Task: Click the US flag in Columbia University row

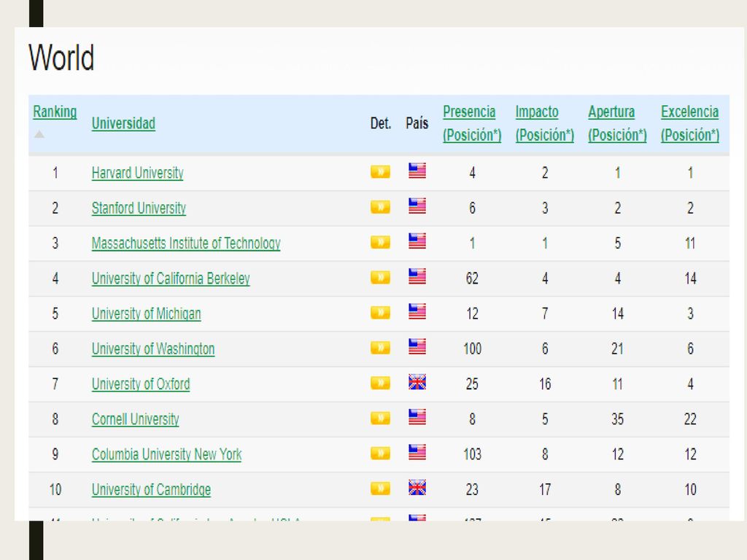Action: tap(417, 452)
